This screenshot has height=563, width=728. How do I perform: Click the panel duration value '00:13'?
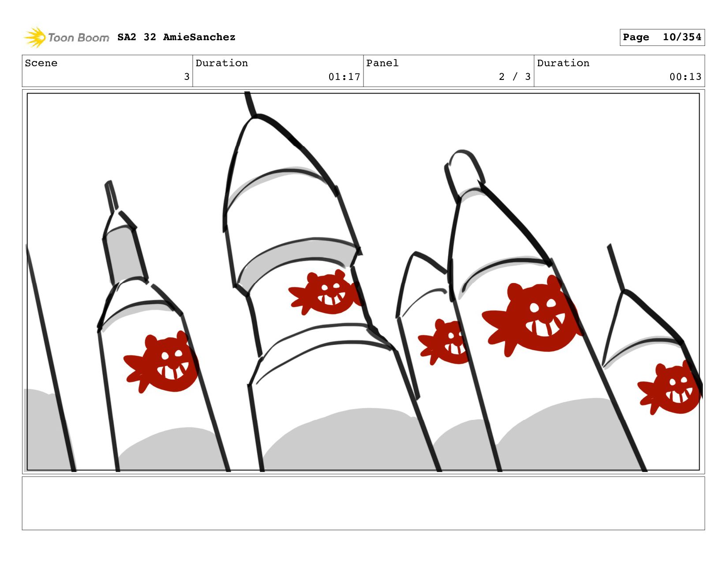coord(685,77)
